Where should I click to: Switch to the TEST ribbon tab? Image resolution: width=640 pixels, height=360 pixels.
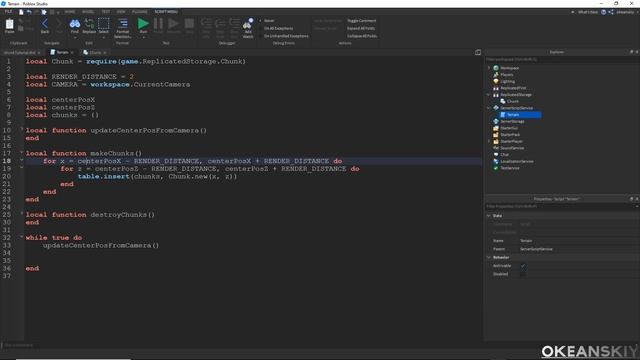[106, 12]
